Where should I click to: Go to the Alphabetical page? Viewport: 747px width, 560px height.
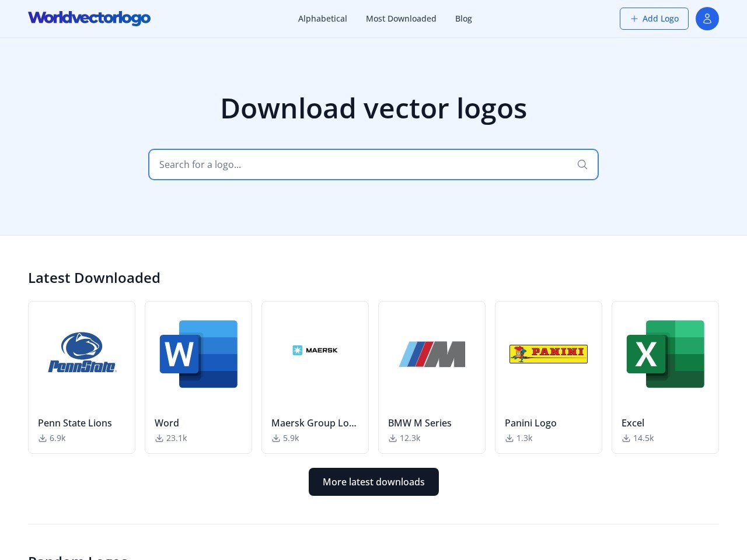323,19
